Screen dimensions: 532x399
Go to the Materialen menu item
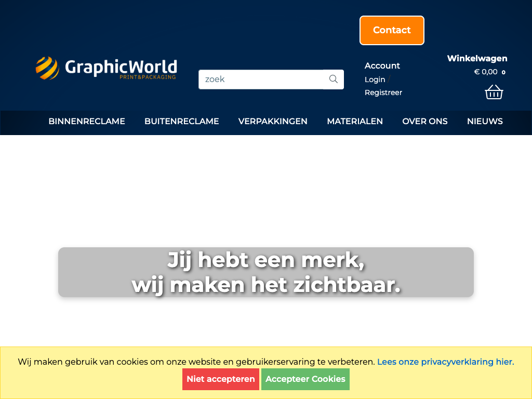[x=355, y=121]
